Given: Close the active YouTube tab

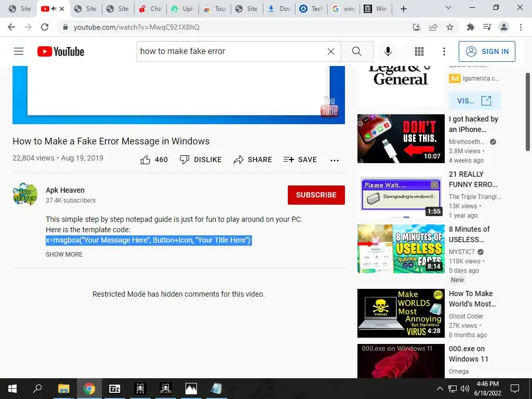Looking at the screenshot, I should (x=62, y=9).
